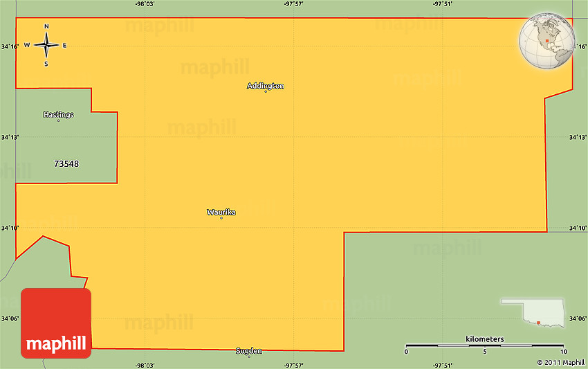Image resolution: width=588 pixels, height=369 pixels.
Task: Click the N letter on the compass
Action: click(46, 27)
